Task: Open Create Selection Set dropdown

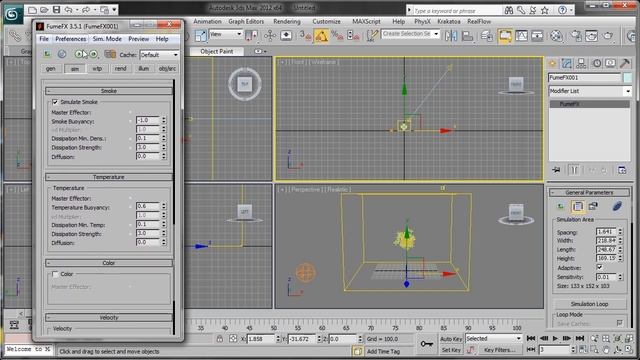Action: click(x=410, y=34)
